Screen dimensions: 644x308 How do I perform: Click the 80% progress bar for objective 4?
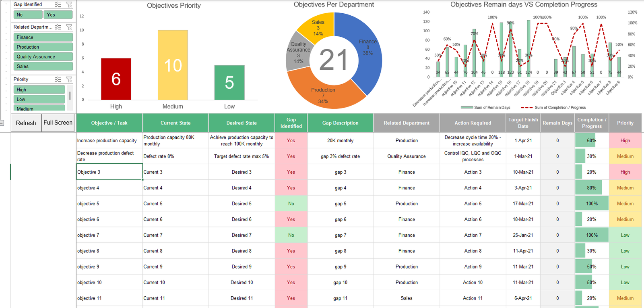[592, 188]
